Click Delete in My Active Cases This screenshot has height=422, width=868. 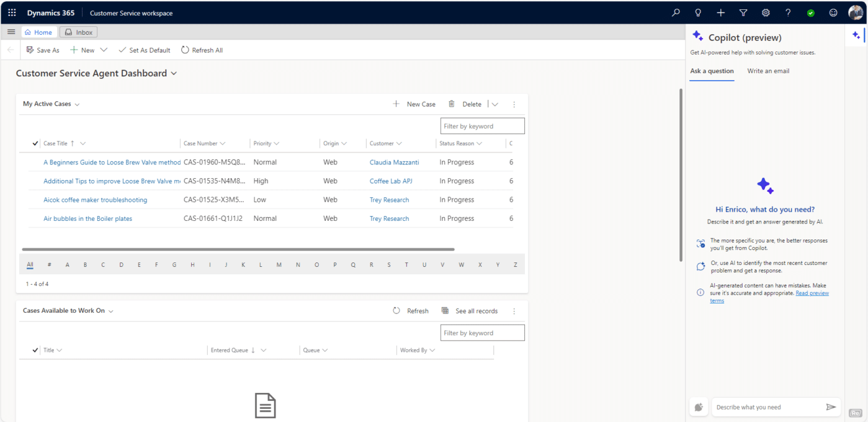(x=465, y=104)
